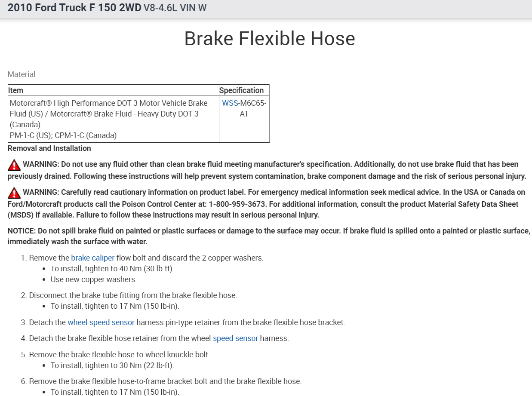The width and height of the screenshot is (532, 396).
Task: Click the speed sensor link in step 4
Action: coord(235,338)
